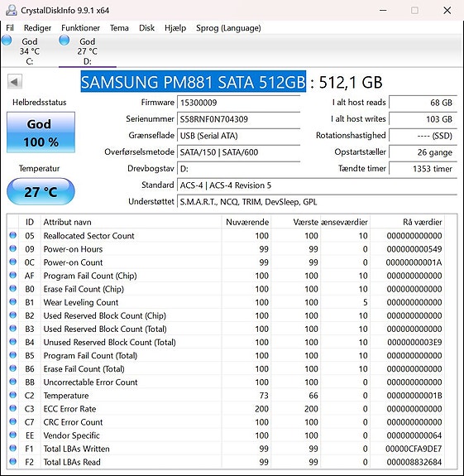This screenshot has width=464, height=476.
Task: Click the C: drive blue status orb
Action: point(7,41)
